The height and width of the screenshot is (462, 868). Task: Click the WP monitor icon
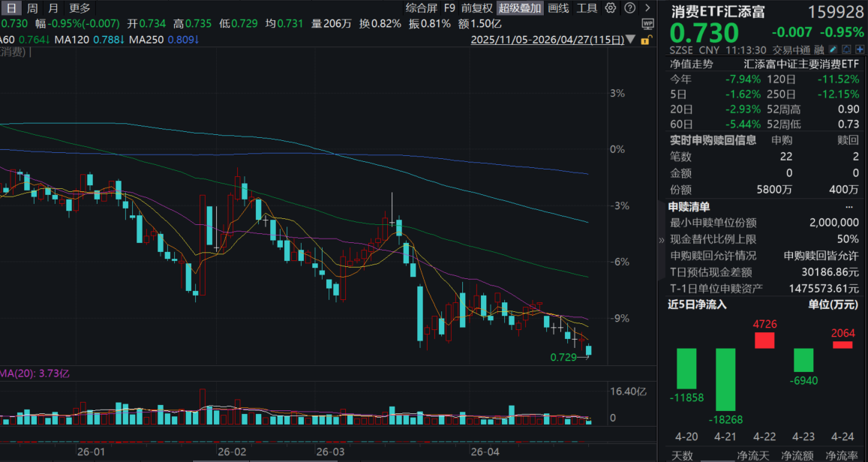point(648,24)
